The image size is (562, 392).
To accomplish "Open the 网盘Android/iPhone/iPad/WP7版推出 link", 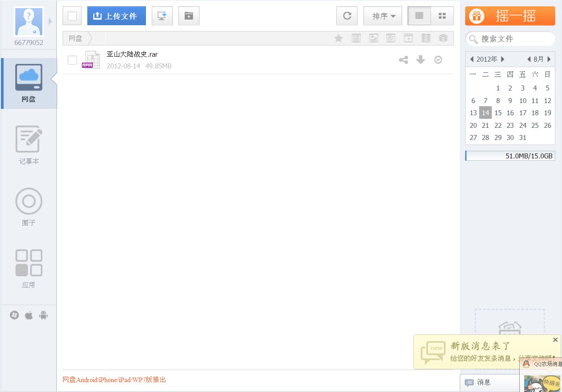I will (114, 380).
